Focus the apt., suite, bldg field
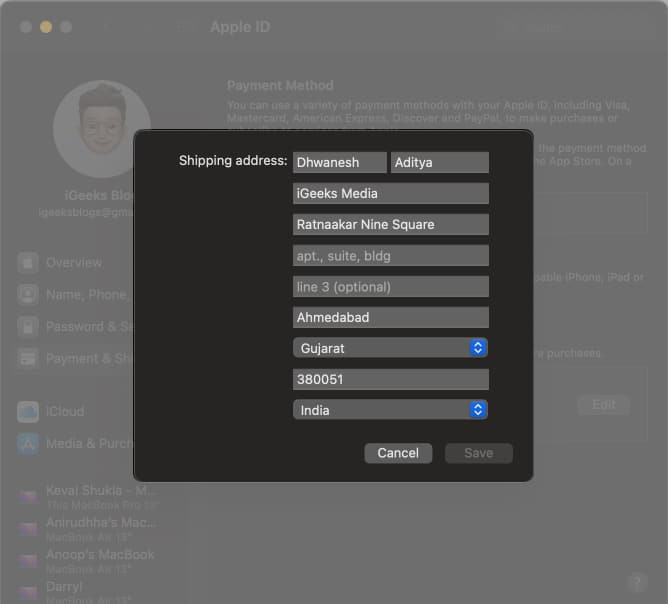 coord(391,256)
